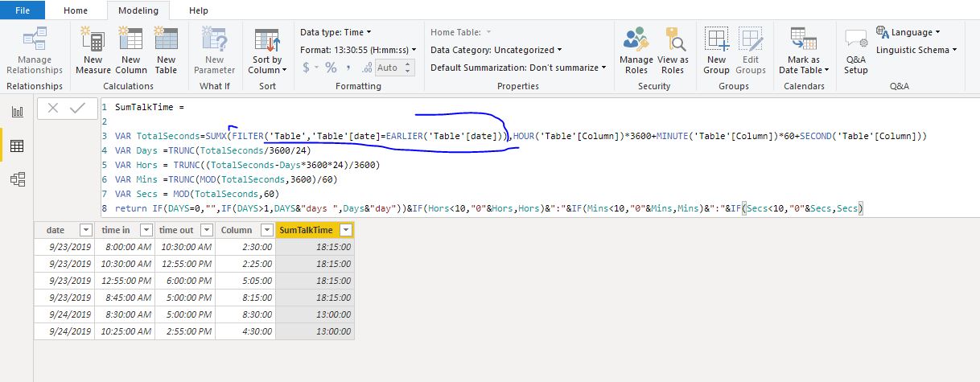The image size is (980, 382).
Task: Click the VAR Days formula line
Action: 212,150
